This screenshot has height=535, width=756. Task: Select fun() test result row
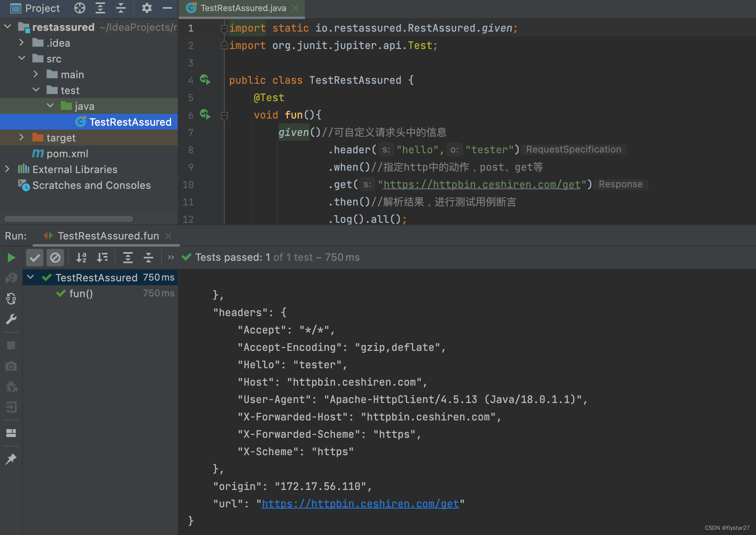tap(100, 293)
